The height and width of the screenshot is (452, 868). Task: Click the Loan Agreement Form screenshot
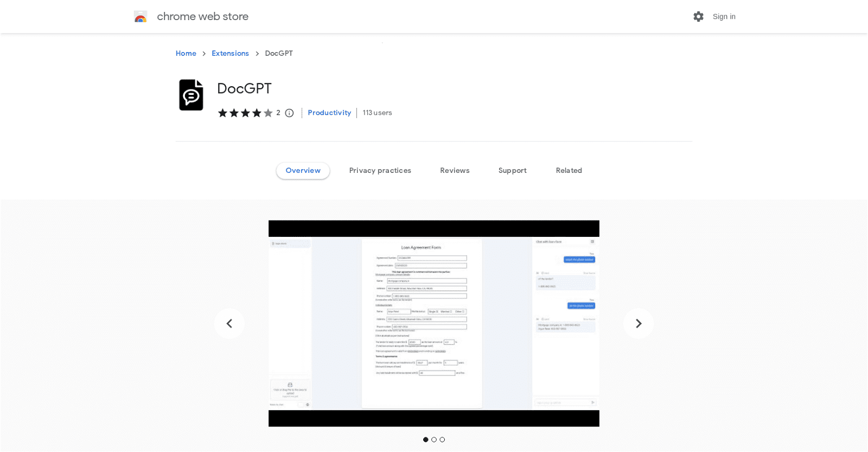(x=434, y=324)
